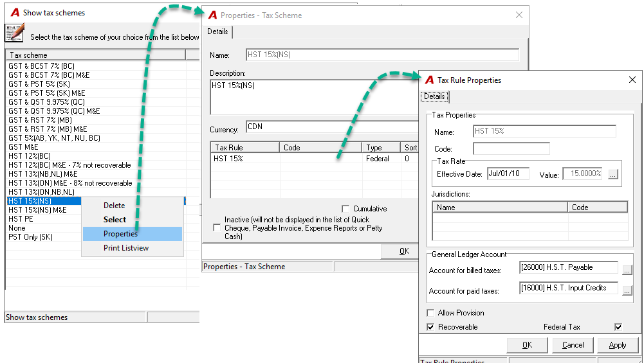Screen dimensions: 644x363
Task: Click the Properties - Tax Scheme window logo
Action: tap(212, 15)
